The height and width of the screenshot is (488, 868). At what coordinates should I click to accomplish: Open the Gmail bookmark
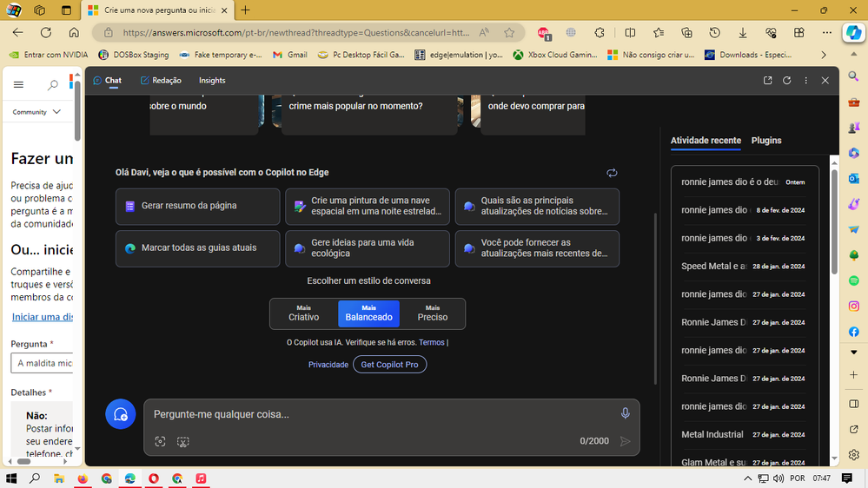click(290, 55)
